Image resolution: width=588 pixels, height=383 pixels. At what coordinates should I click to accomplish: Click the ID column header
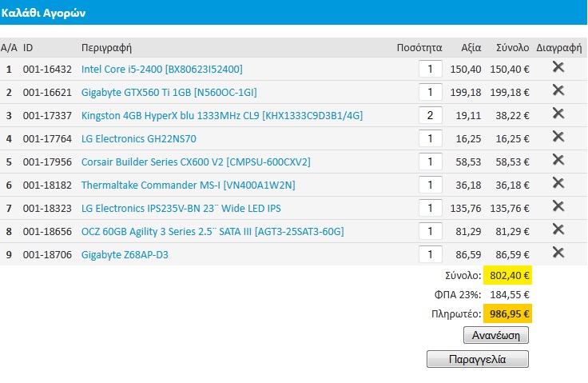point(28,48)
